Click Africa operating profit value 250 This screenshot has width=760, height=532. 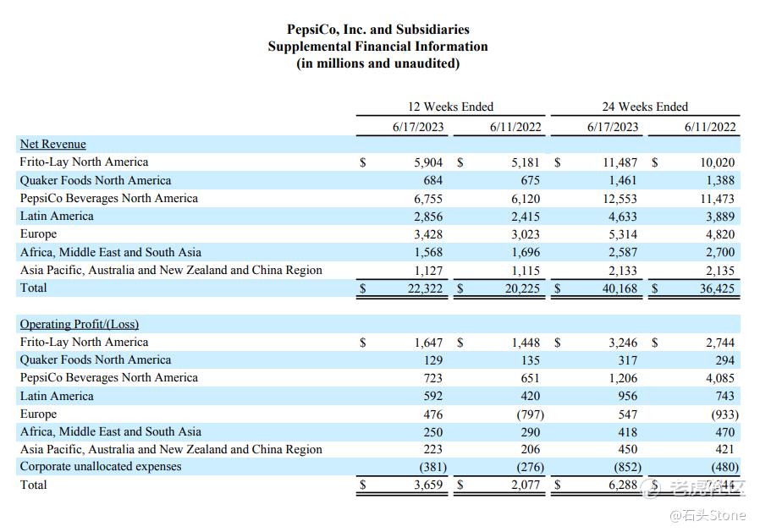[x=433, y=432]
